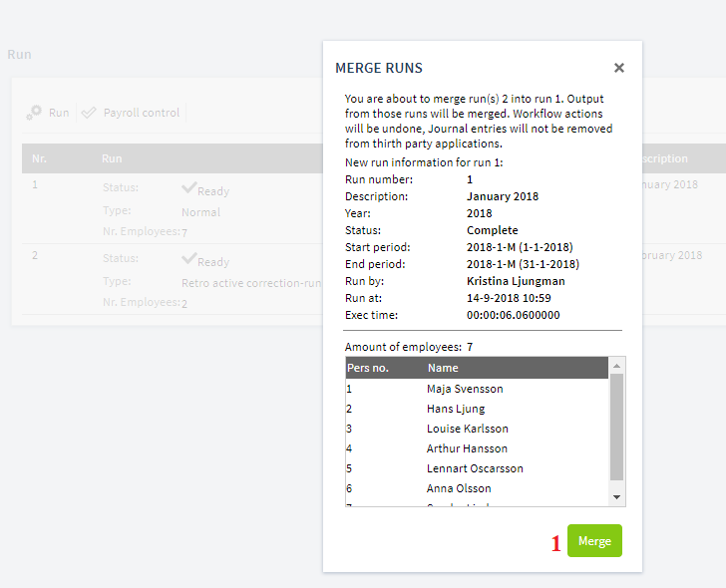Click the Normal type value of run 1
726x588 pixels.
click(201, 212)
